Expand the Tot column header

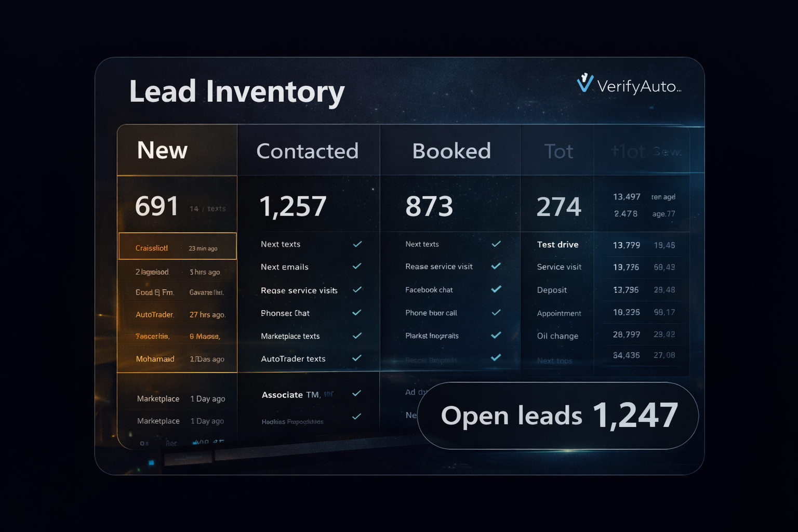click(559, 151)
